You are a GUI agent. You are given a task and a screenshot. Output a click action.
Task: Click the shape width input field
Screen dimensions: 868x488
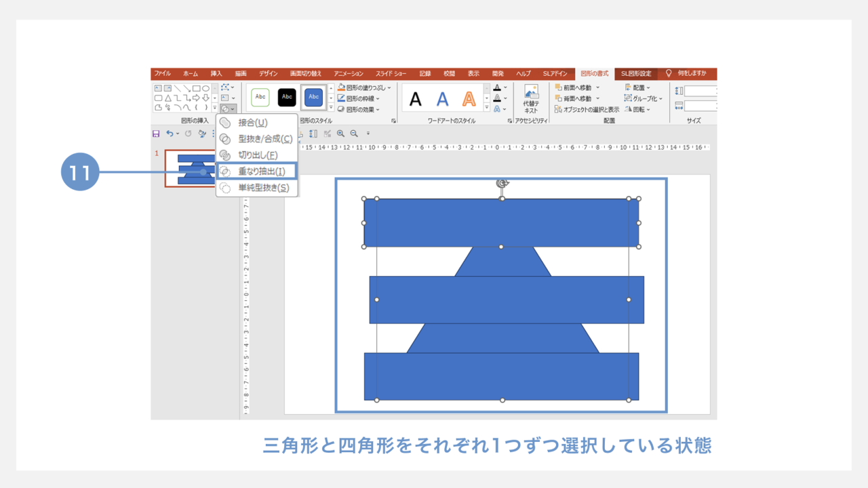(x=701, y=106)
